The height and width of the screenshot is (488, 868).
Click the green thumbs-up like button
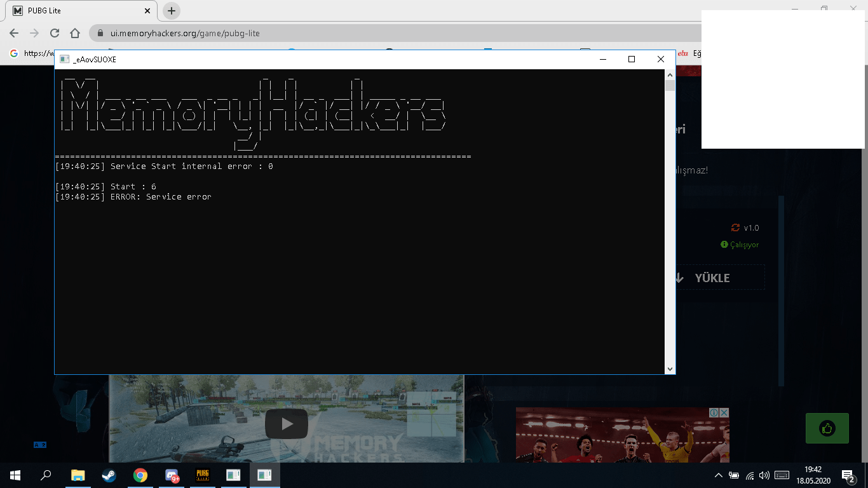(827, 428)
